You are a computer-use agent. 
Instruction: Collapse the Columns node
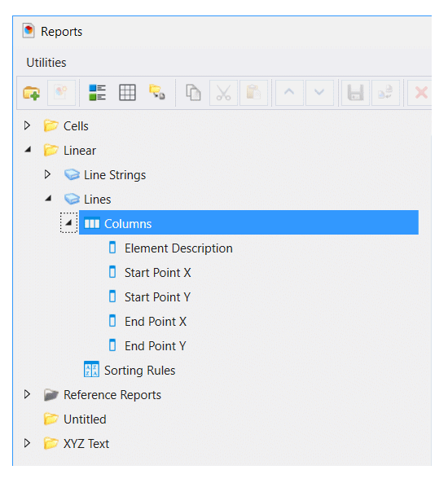pos(68,222)
